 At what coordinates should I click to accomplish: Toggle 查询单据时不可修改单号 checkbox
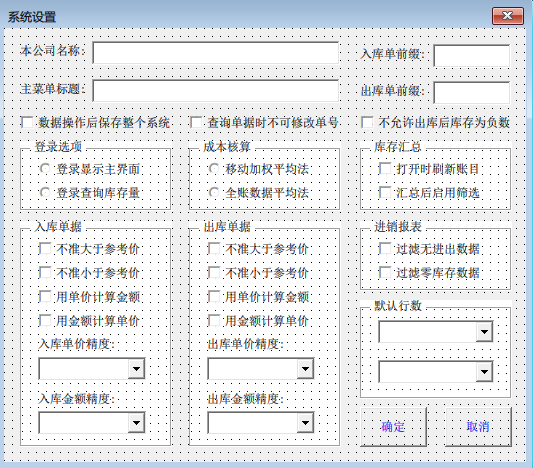(x=196, y=122)
